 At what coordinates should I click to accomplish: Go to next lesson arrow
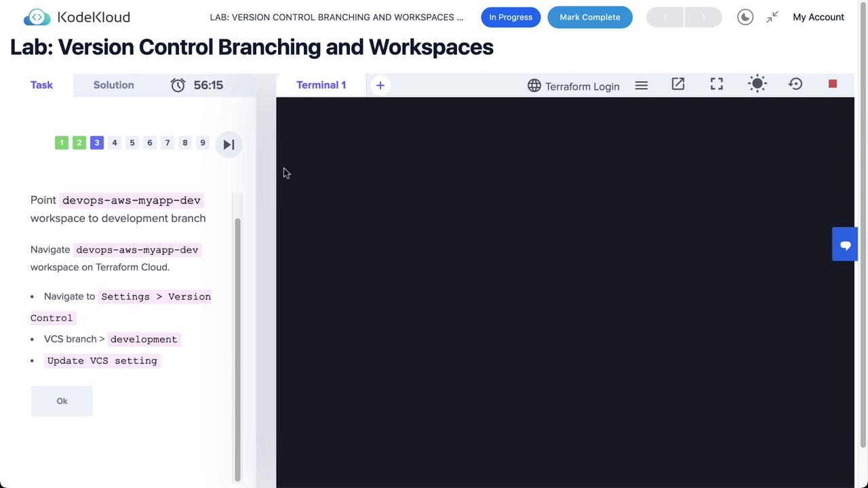(x=703, y=17)
